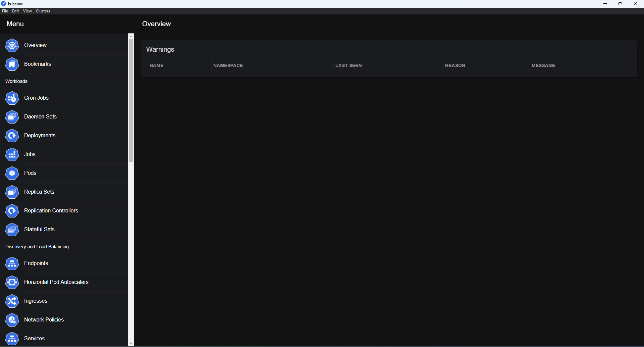Open Ingresses label
644x347 pixels.
36,301
